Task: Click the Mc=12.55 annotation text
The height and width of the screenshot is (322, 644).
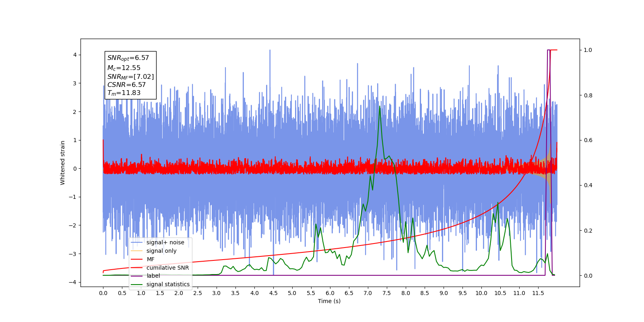Action: pyautogui.click(x=124, y=68)
